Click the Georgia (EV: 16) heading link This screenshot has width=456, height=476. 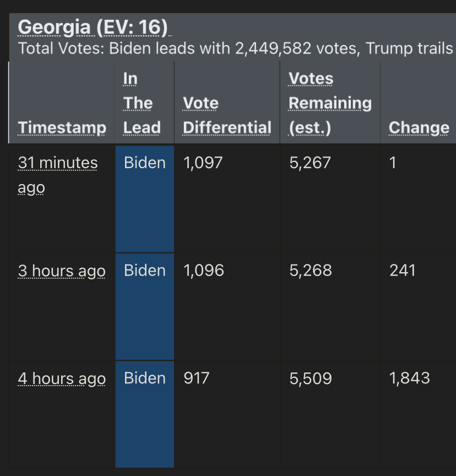coord(93,28)
